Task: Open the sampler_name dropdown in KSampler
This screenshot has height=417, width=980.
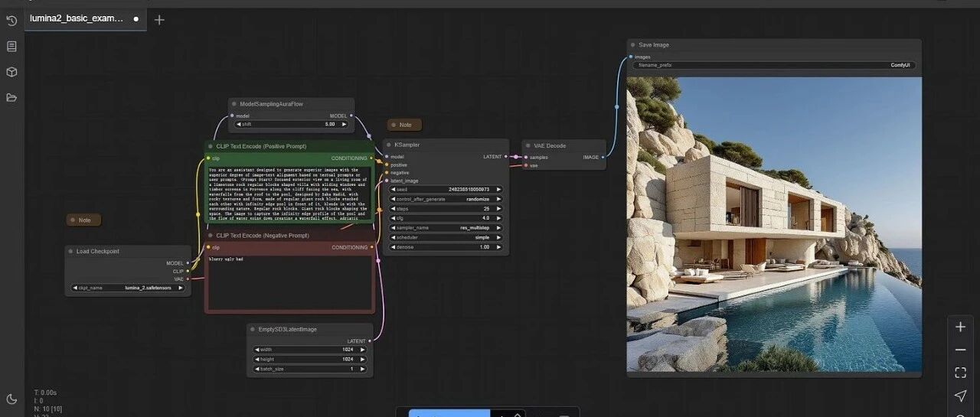Action: pyautogui.click(x=446, y=227)
